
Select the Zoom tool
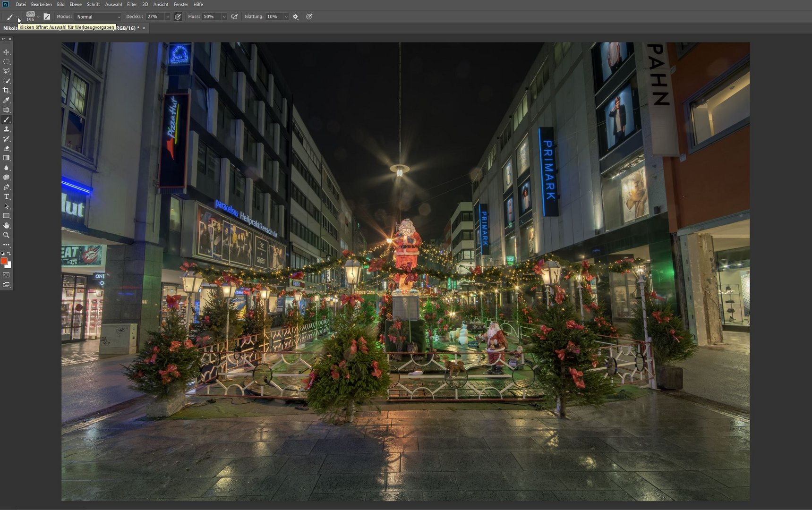[x=6, y=235]
